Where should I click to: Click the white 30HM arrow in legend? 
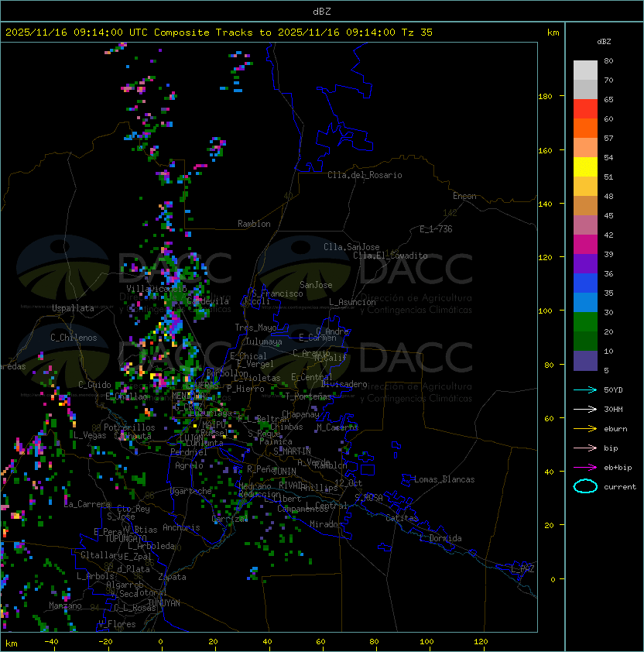pyautogui.click(x=585, y=410)
